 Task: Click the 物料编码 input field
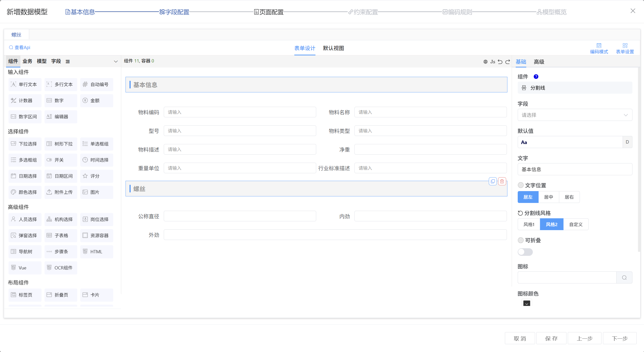click(240, 112)
